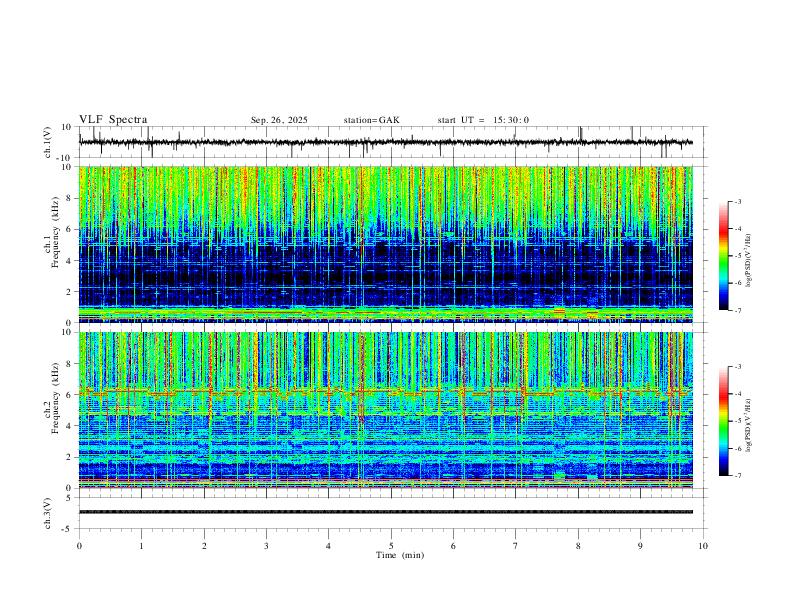Click the "-3" label on ch.2 color bar

click(x=737, y=367)
